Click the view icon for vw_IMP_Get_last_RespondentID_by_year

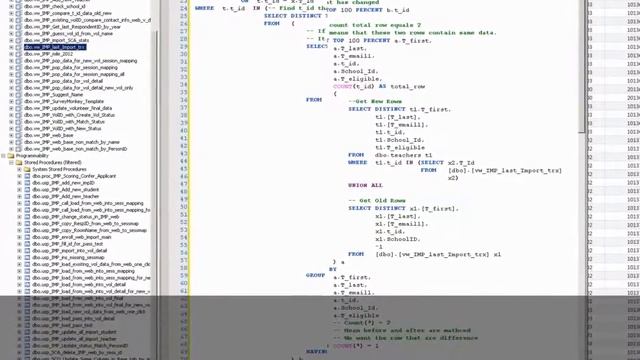[x=18, y=27]
